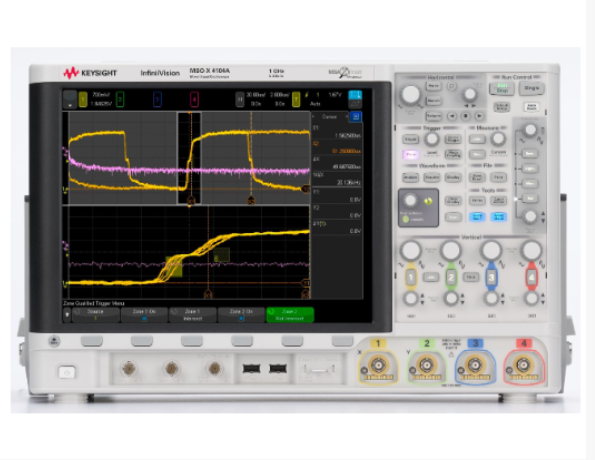
Task: Open the main menu dropdown at screen top-left
Action: pos(70,99)
